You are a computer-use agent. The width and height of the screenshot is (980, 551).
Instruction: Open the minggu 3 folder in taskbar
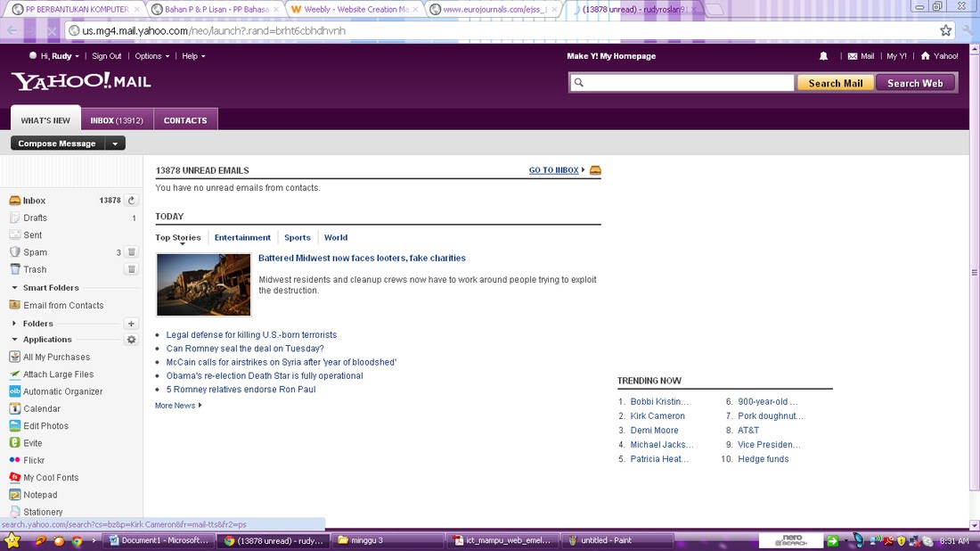388,540
